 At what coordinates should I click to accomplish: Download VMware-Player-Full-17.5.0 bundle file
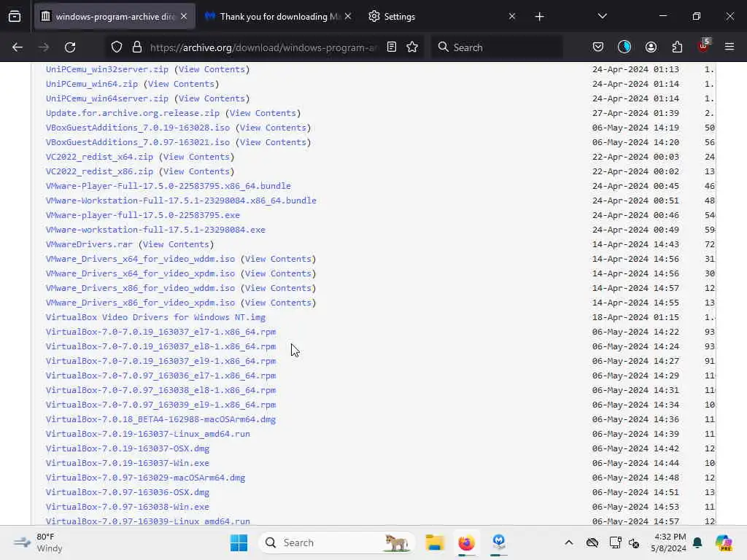[169, 186]
